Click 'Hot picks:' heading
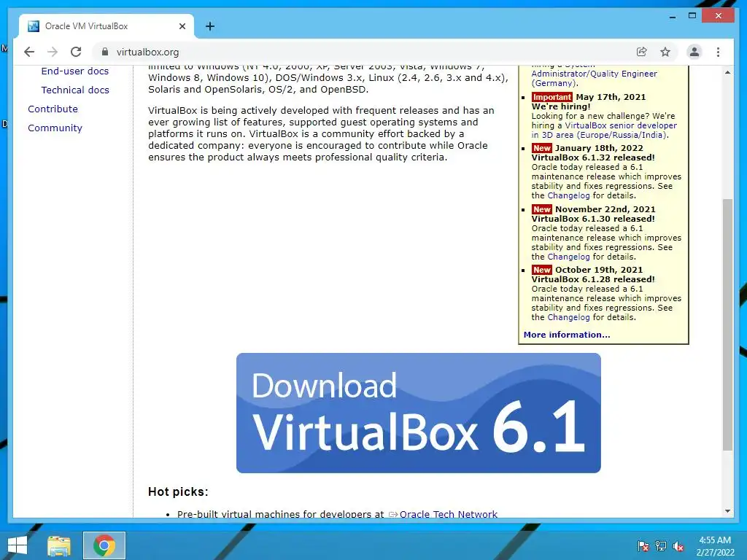Image resolution: width=747 pixels, height=560 pixels. (x=178, y=491)
